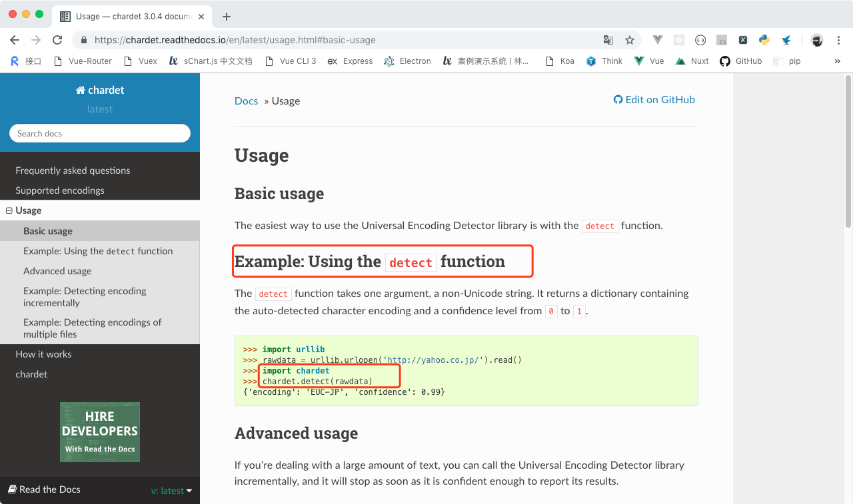Open Advanced usage in sidebar
Screen dimensions: 853x504
click(x=100, y=271)
